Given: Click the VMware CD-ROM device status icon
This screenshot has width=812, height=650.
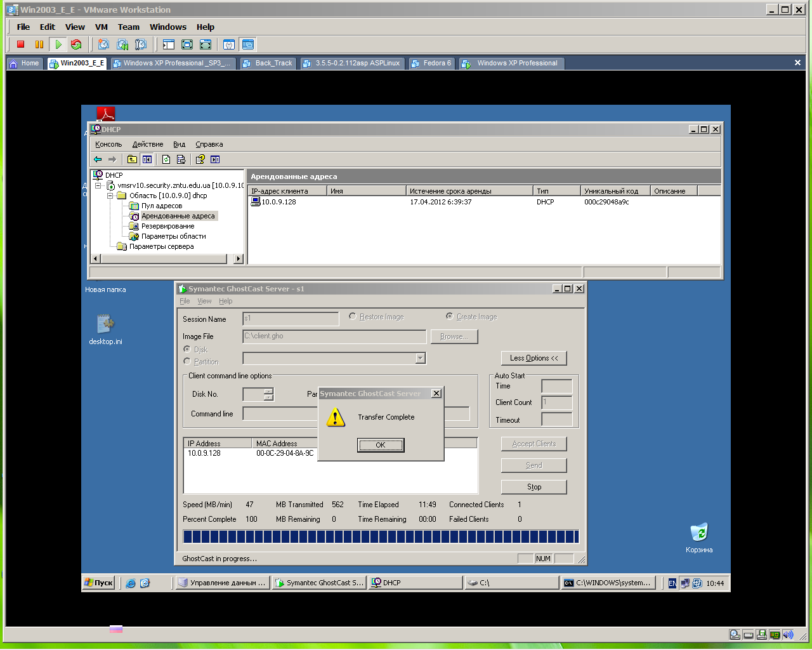Looking at the screenshot, I should point(735,634).
